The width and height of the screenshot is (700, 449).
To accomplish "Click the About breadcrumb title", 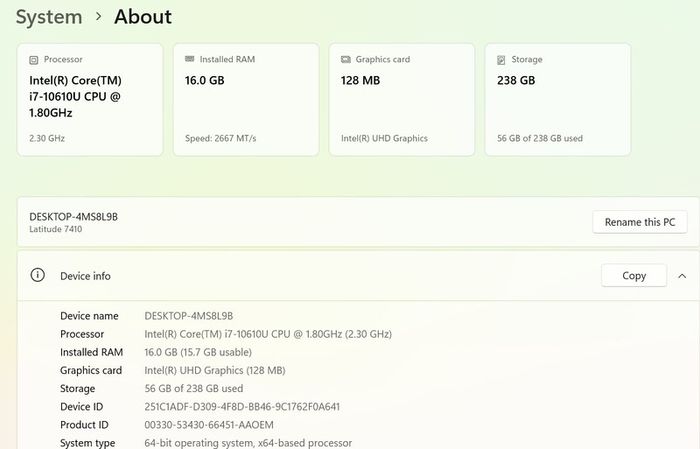I will [143, 17].
